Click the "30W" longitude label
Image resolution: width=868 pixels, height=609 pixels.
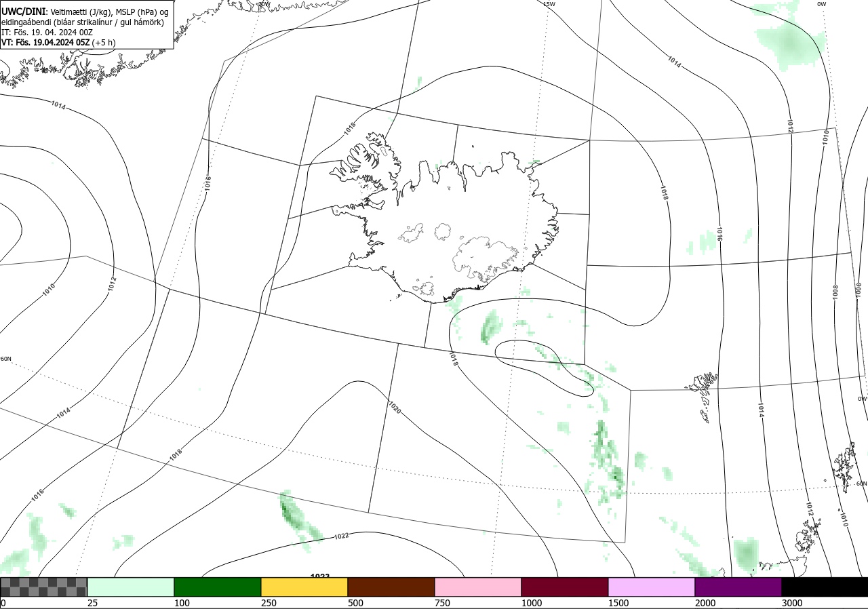pos(264,4)
